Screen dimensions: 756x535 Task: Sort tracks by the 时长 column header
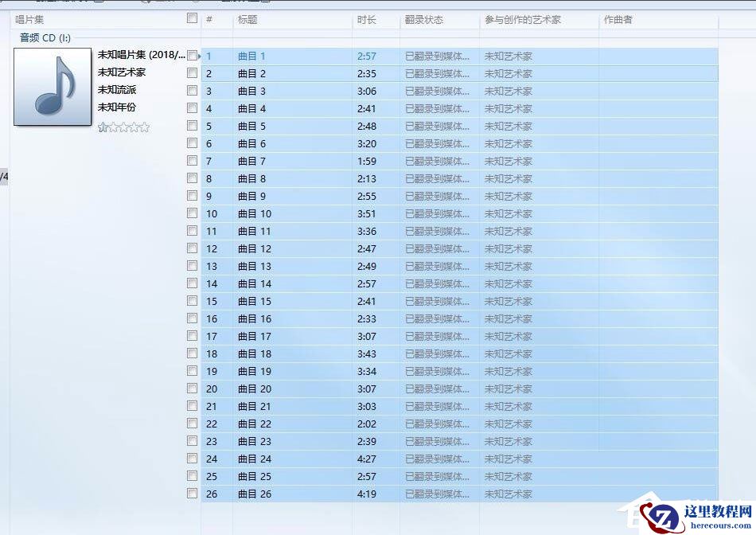[x=366, y=20]
